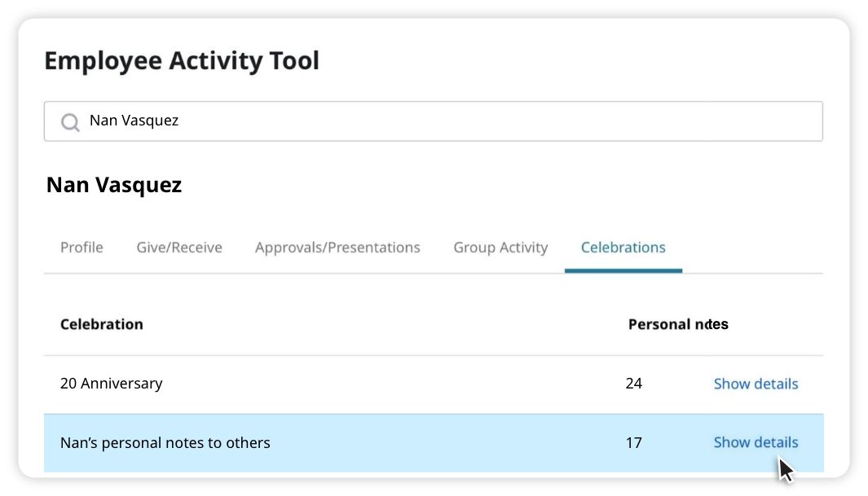Show details for Nan's personal notes
Screen dimensions: 868x496
(x=756, y=442)
